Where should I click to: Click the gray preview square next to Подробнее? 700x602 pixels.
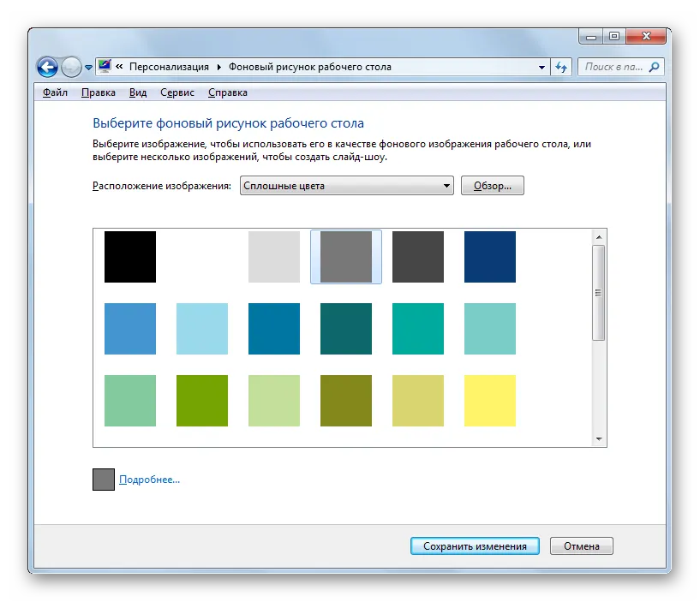tap(104, 480)
